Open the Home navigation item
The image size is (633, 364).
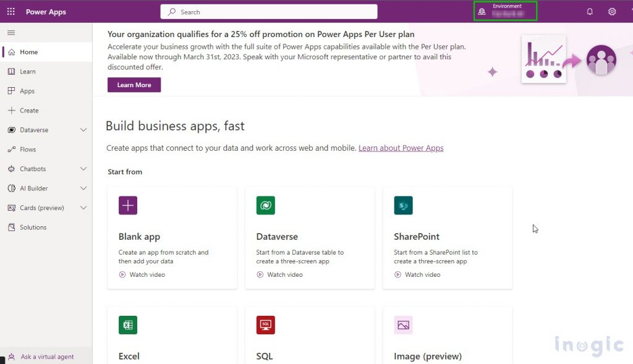tap(46, 52)
